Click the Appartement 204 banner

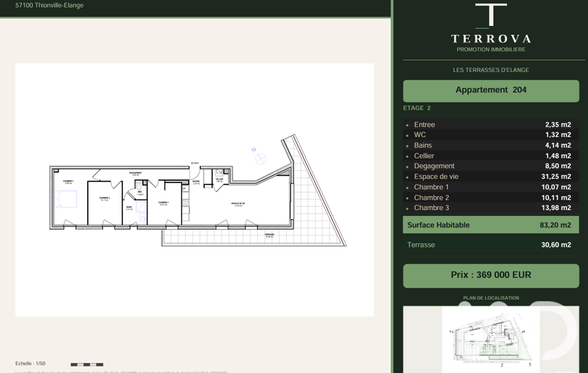point(491,91)
